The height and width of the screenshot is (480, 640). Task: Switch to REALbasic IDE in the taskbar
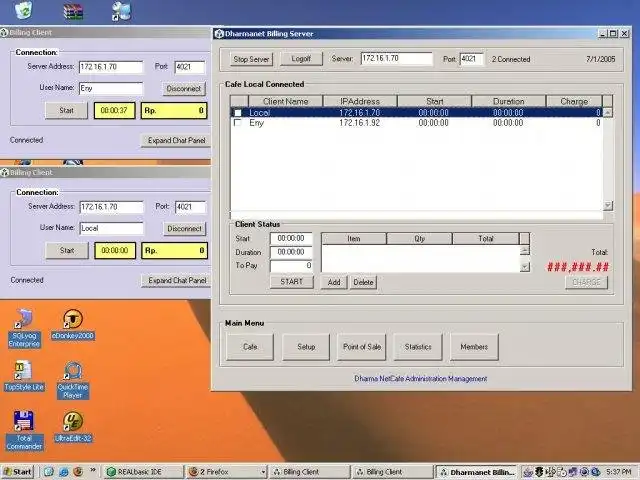[x=142, y=472]
